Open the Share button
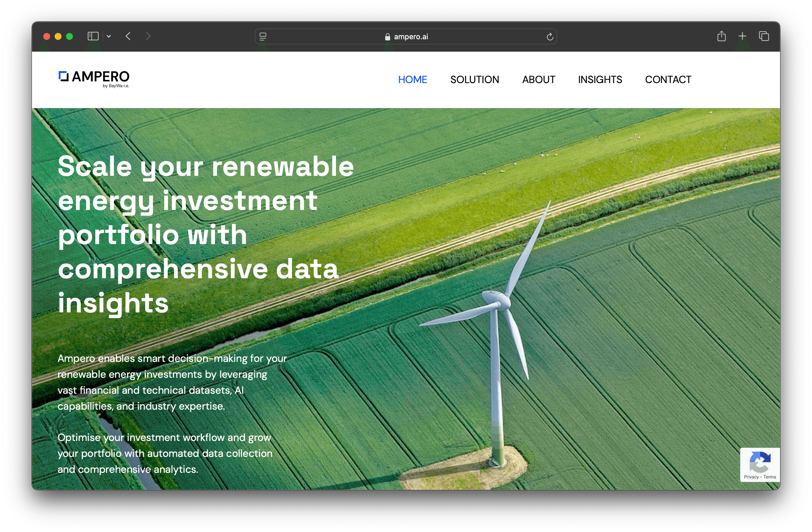Viewport: 812px width, 532px height. 721,36
